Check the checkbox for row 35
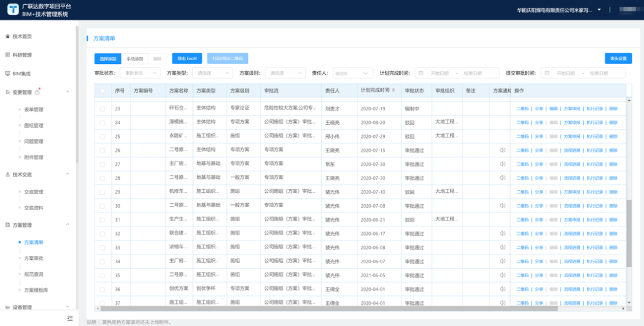The image size is (644, 326). tap(103, 275)
